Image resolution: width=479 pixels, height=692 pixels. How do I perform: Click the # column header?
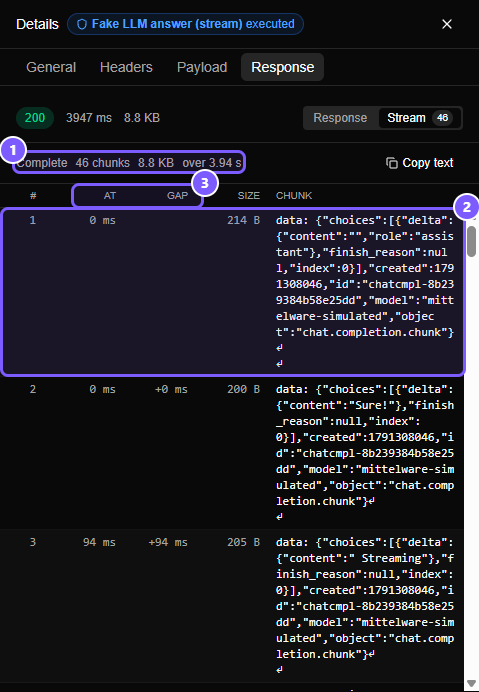click(x=33, y=196)
